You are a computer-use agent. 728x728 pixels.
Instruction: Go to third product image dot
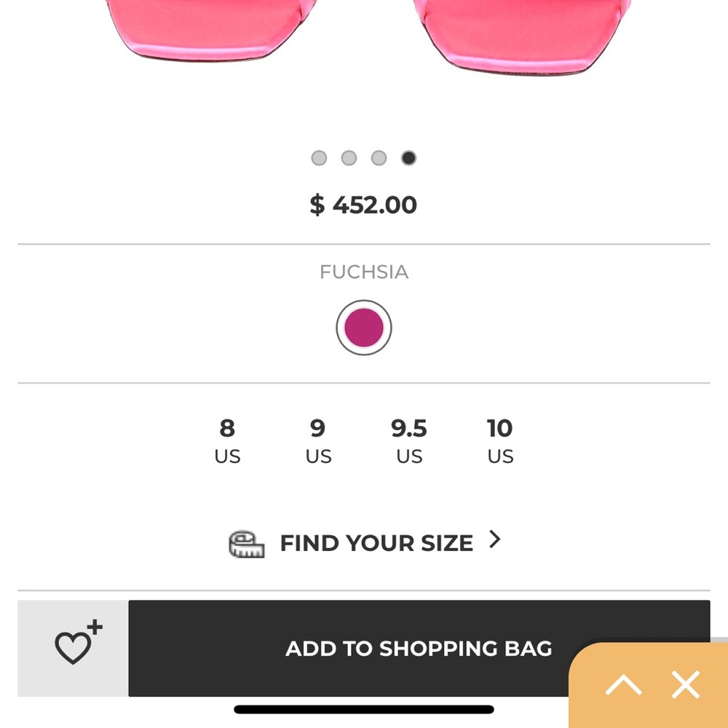[x=379, y=158]
